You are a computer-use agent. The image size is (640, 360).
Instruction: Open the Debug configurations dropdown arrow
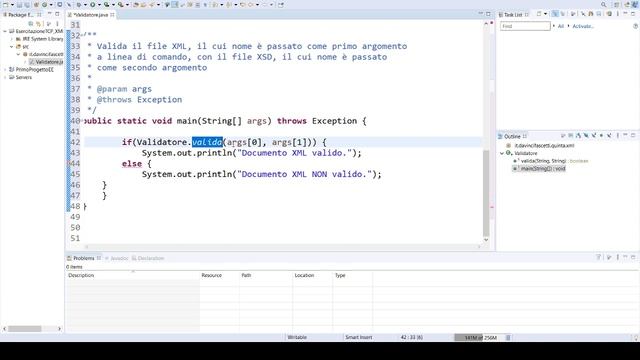(x=85, y=4)
